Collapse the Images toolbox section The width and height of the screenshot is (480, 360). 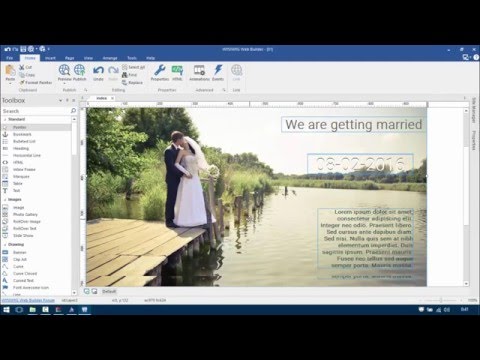5,199
